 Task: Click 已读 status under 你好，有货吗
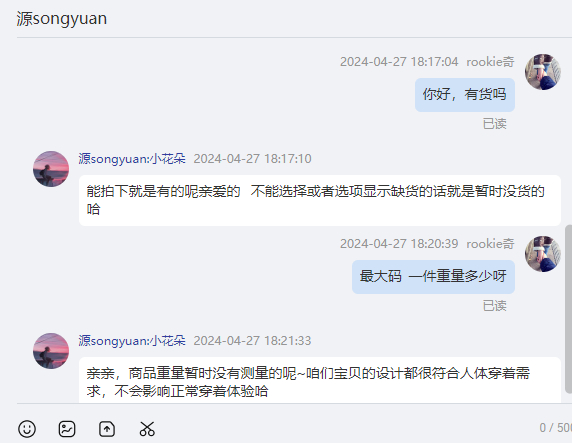tap(495, 124)
